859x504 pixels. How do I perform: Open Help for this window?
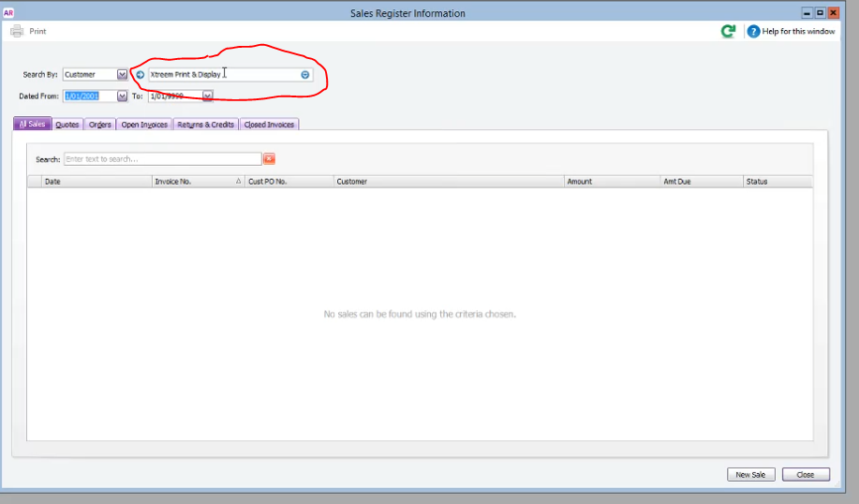791,31
